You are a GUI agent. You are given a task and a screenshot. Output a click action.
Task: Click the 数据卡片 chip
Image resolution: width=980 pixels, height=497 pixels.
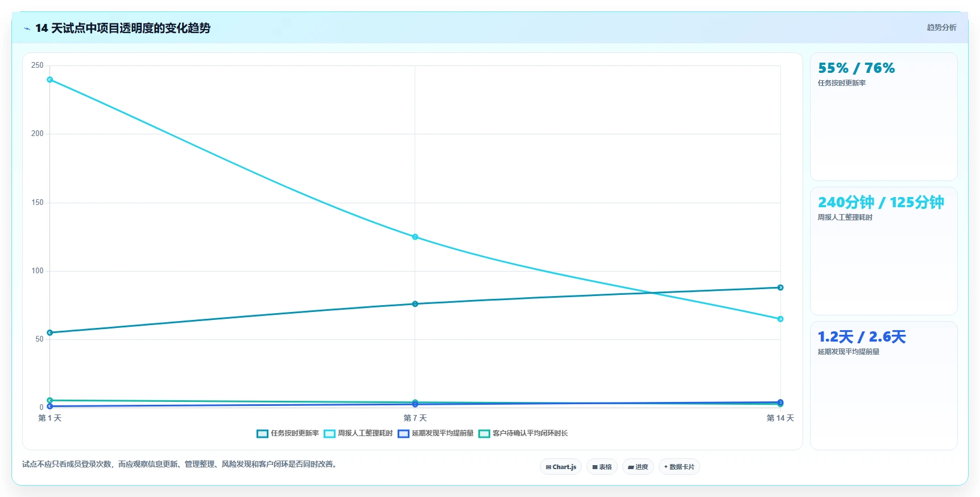pyautogui.click(x=679, y=467)
